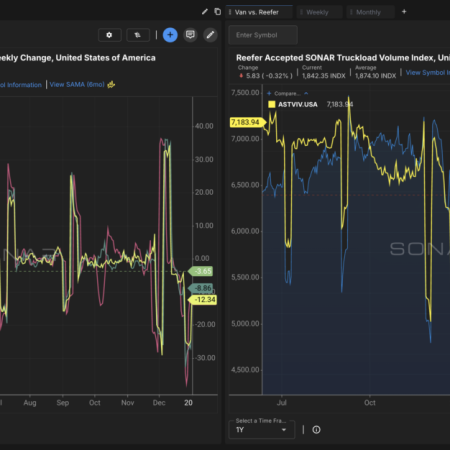Click the ASTVIV.USA legend label
Image resolution: width=450 pixels, height=450 pixels.
coord(298,104)
